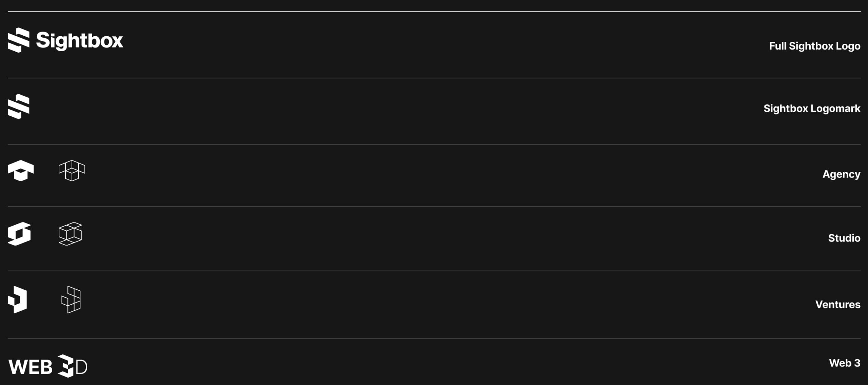Click the Sightbox wordmark text
The height and width of the screenshot is (385, 868).
click(x=80, y=41)
